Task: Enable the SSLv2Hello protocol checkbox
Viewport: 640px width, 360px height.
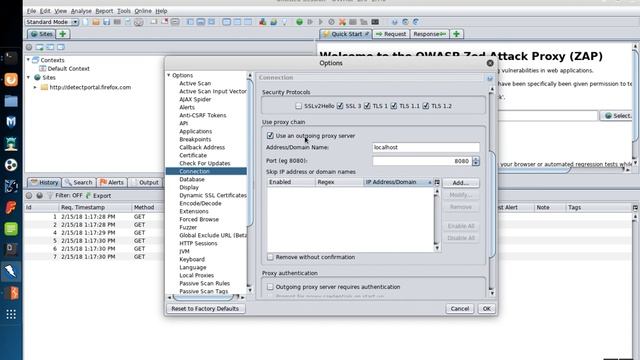Action: (x=298, y=106)
